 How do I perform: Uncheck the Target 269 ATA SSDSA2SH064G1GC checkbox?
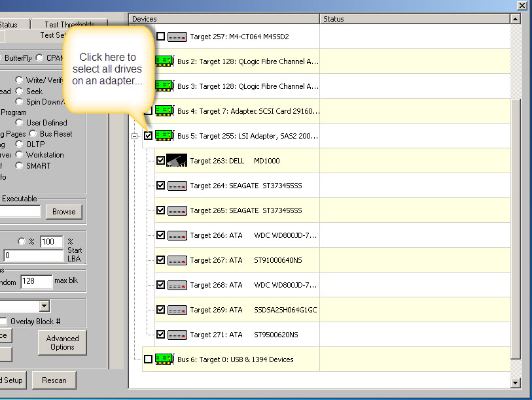tap(160, 310)
